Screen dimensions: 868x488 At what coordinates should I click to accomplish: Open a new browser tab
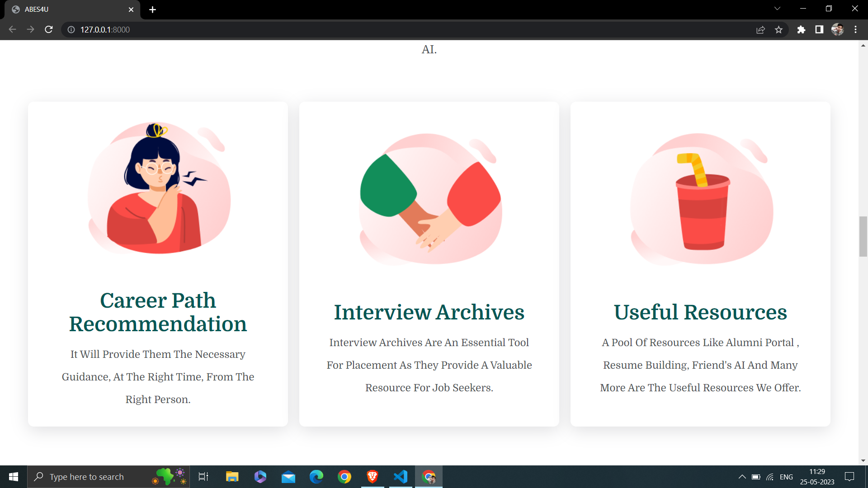152,9
